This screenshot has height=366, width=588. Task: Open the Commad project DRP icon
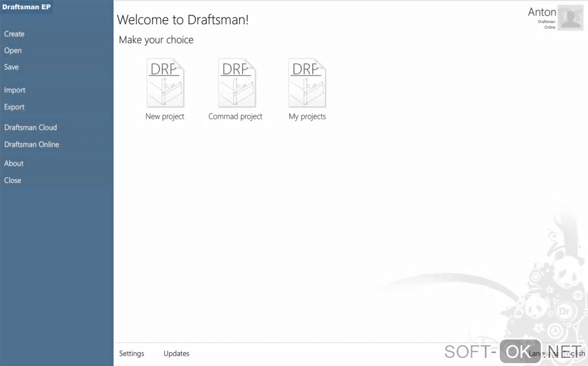coord(236,83)
